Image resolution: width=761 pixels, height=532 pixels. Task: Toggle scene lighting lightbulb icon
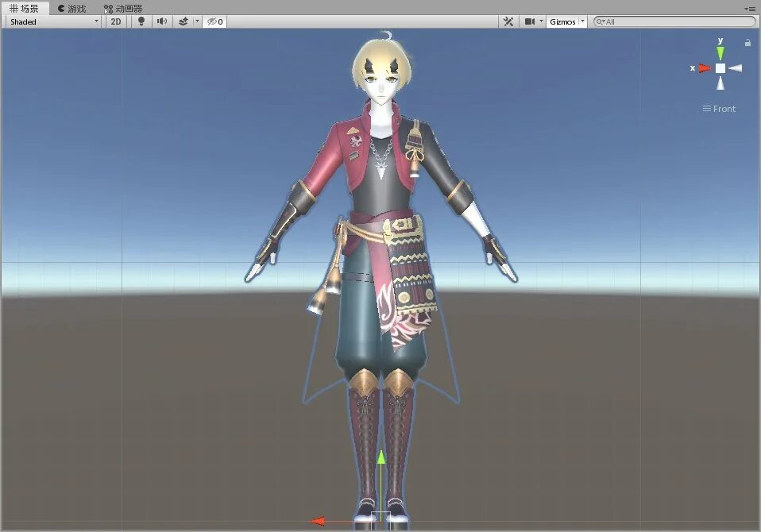[x=141, y=21]
